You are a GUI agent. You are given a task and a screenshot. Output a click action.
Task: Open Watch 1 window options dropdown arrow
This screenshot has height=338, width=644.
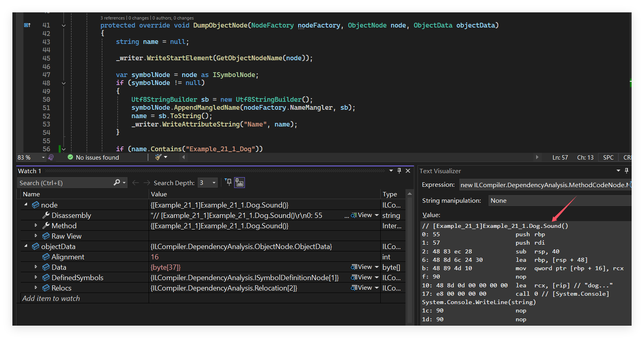[x=391, y=171]
